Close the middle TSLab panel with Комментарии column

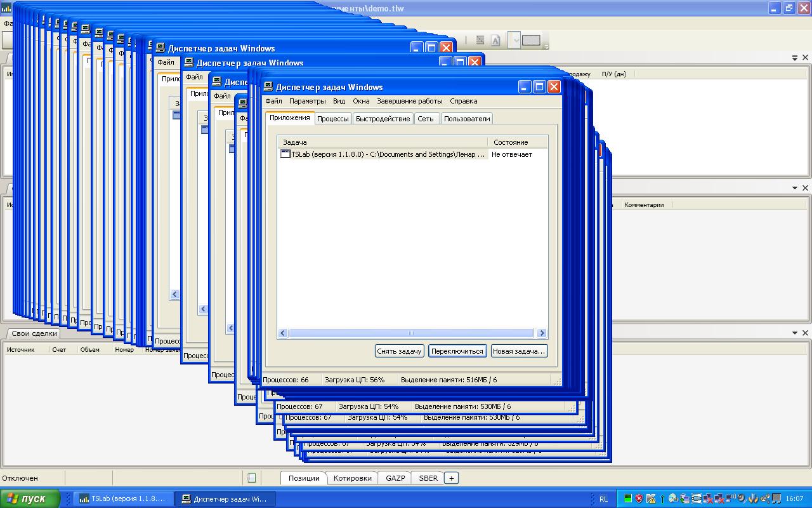pos(805,188)
